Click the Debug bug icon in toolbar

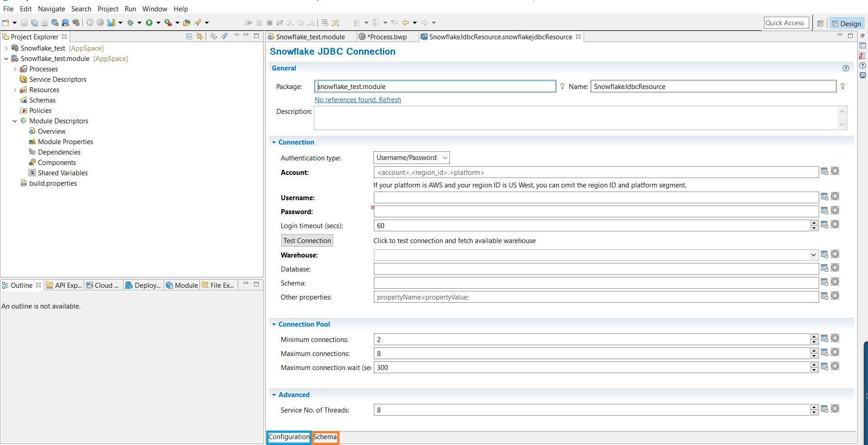click(130, 23)
